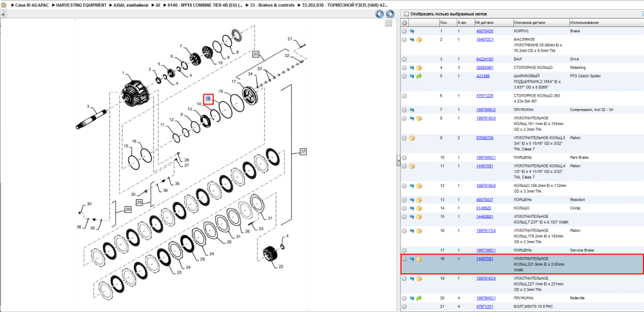This screenshot has height=312, width=644.
Task: Add all parts using header plus icon
Action: pyautogui.click(x=404, y=23)
